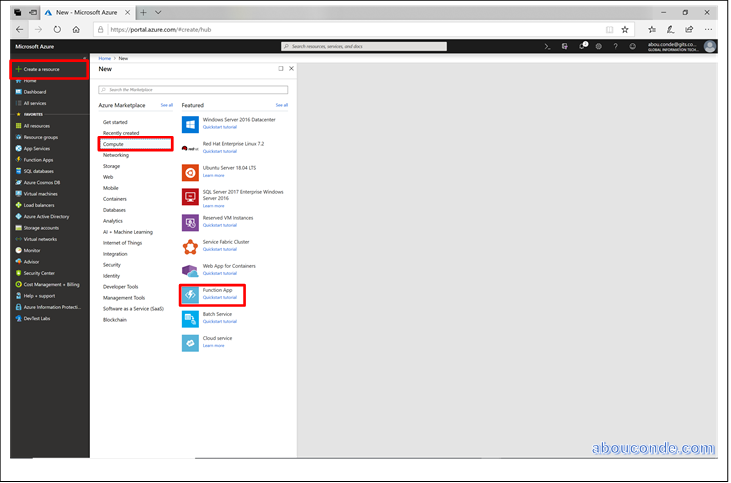
Task: Open the account profile avatar
Action: [710, 46]
